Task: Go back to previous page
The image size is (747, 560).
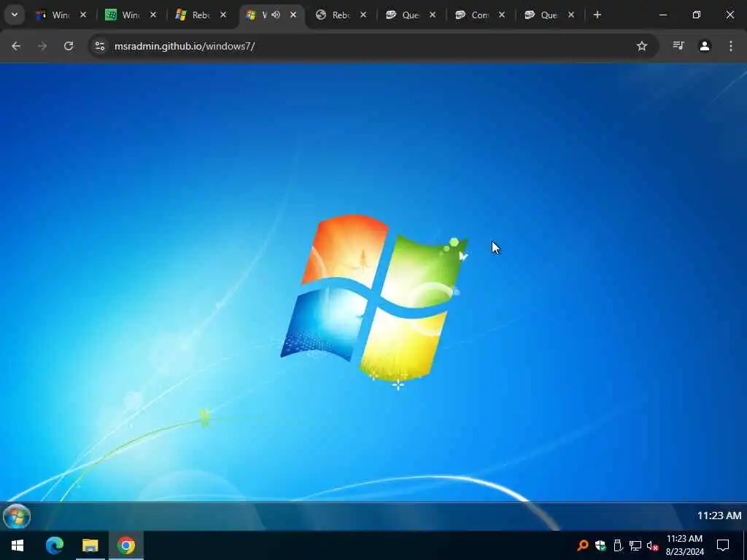Action: coord(16,46)
